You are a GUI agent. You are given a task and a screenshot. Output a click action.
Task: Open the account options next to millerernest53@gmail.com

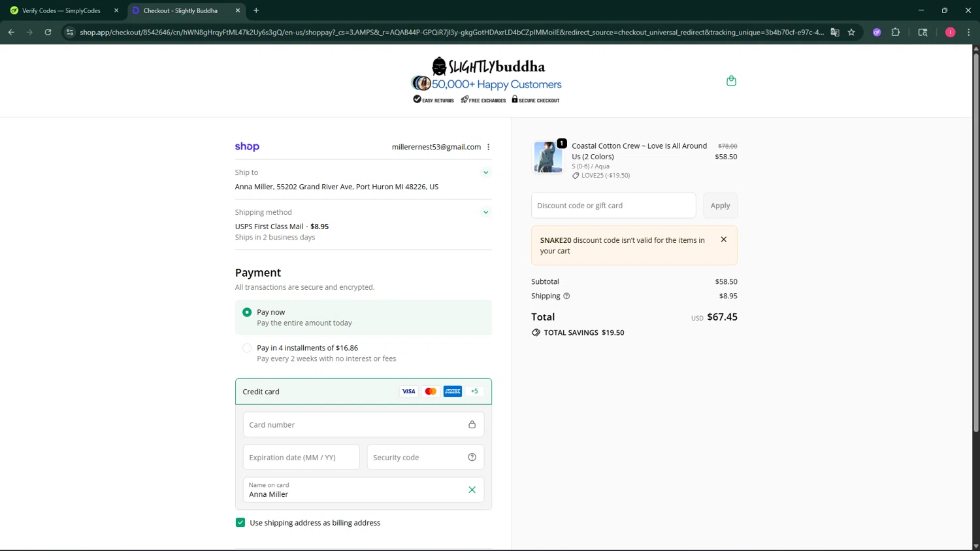[x=488, y=147]
